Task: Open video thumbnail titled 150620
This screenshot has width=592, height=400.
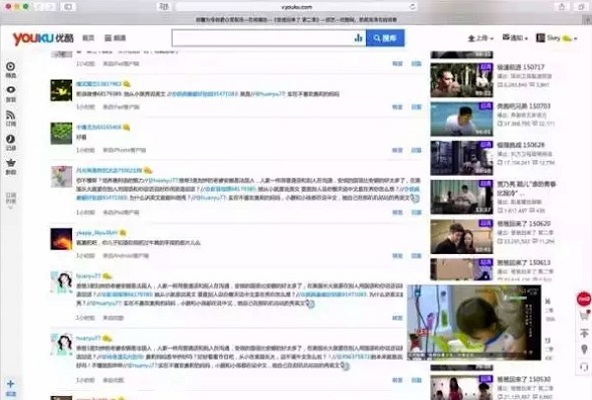Action: pos(462,236)
